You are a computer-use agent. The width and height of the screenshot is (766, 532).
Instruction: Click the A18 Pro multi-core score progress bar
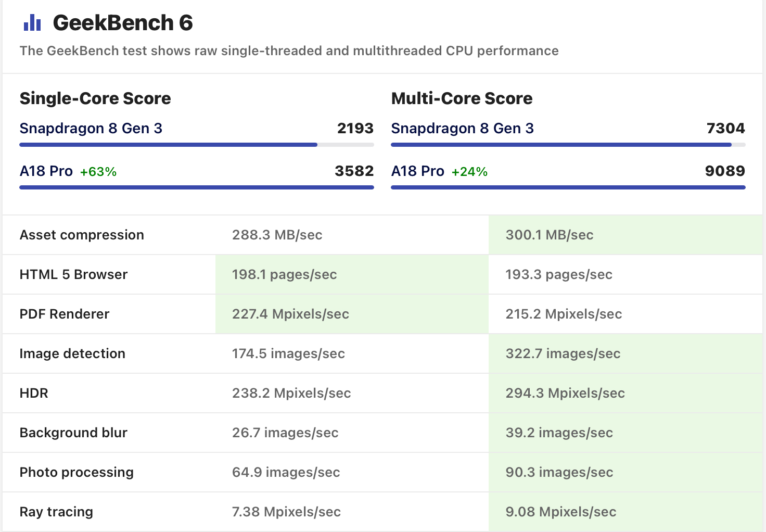coord(568,187)
